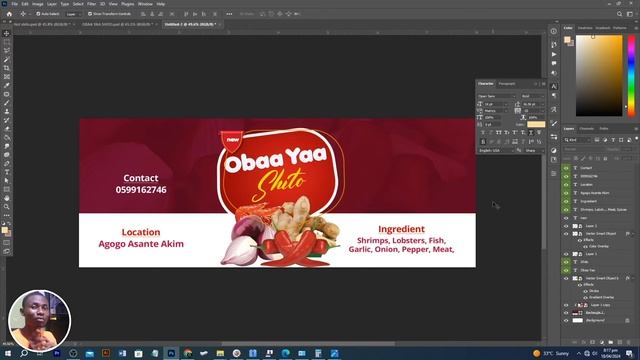Open the Paragraph panel icon in side strip

(553, 96)
